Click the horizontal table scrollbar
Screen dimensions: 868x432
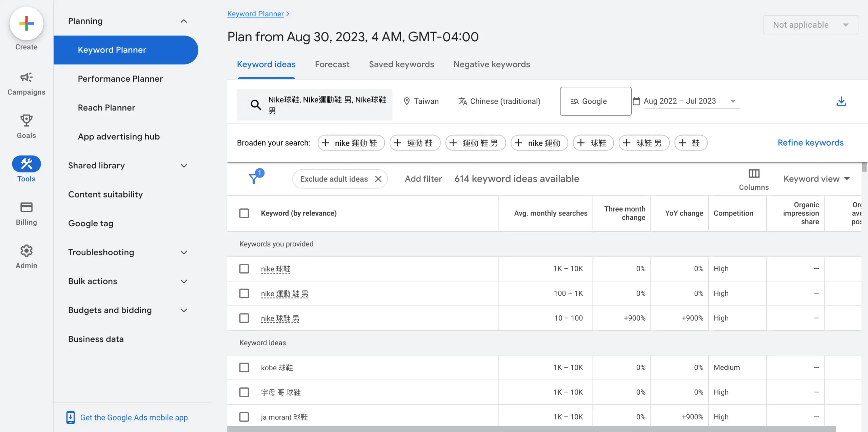point(531,429)
